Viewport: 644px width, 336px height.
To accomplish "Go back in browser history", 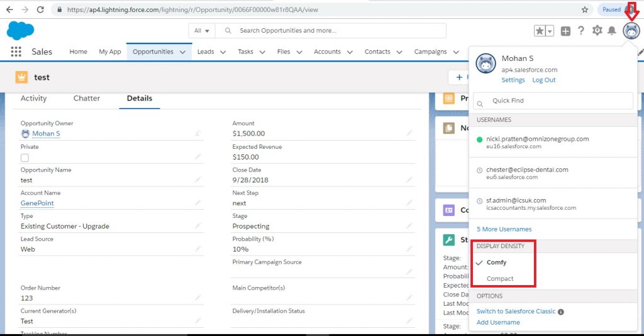I will tap(9, 9).
